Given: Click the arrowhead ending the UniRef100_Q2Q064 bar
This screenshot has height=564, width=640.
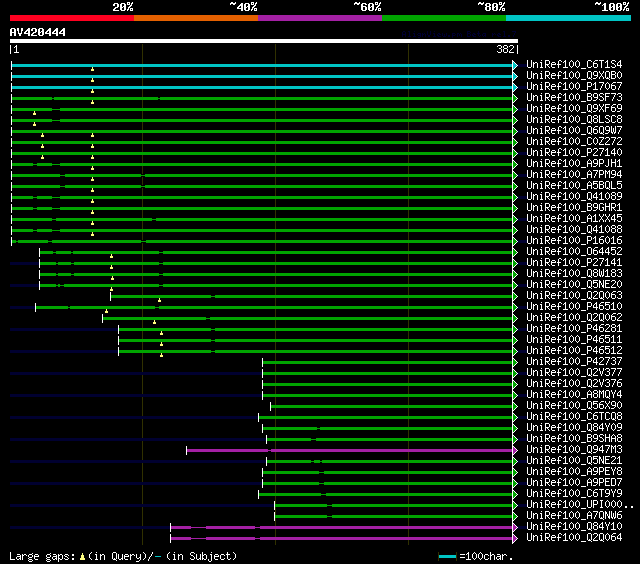Looking at the screenshot, I should [x=515, y=539].
